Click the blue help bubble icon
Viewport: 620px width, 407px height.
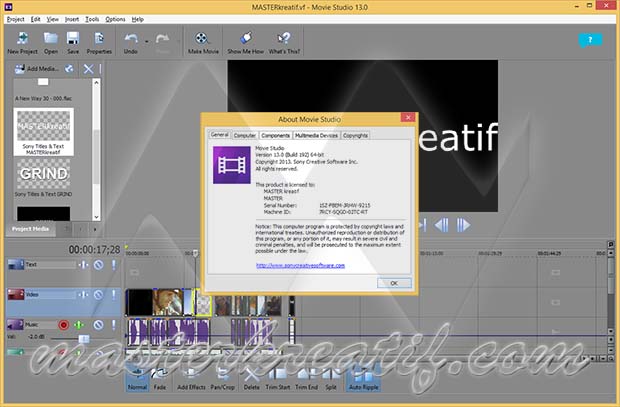[590, 40]
